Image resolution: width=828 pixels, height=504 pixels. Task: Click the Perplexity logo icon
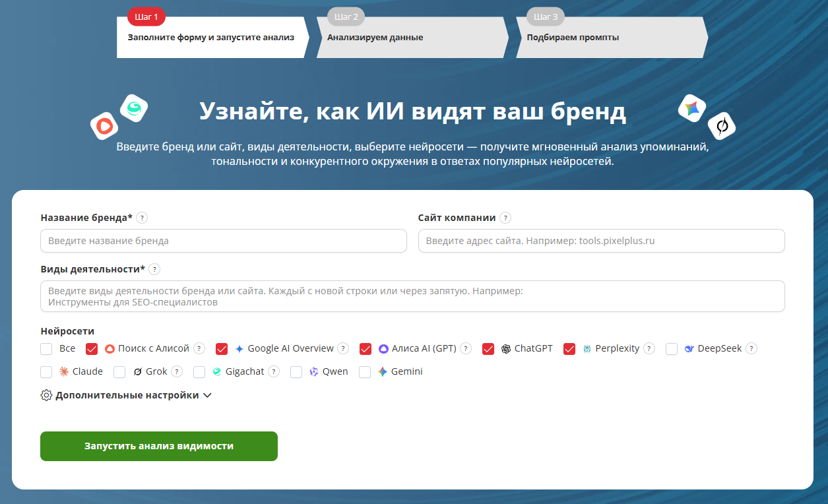pyautogui.click(x=586, y=348)
